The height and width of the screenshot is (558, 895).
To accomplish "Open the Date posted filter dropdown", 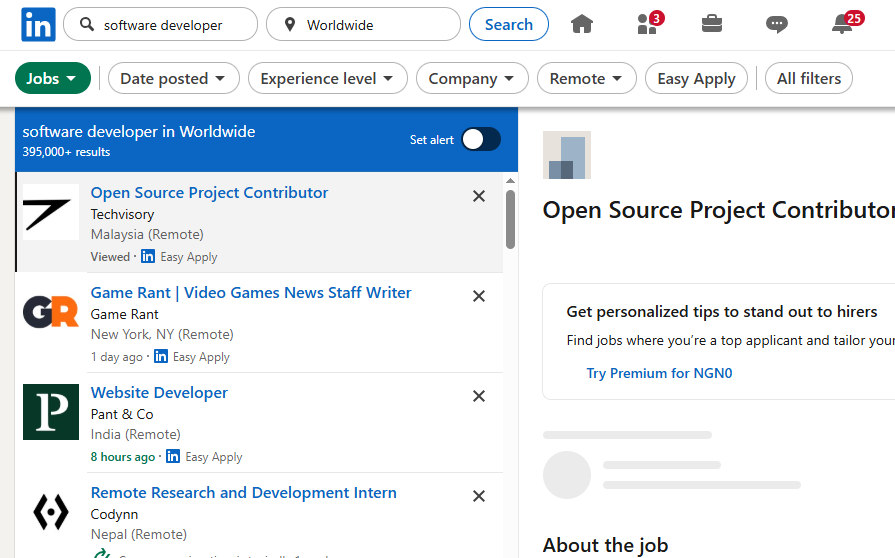I will tap(174, 78).
